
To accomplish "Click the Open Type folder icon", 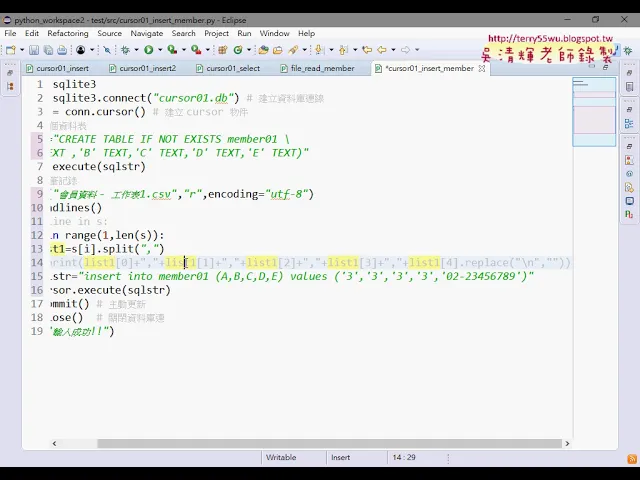I will tap(264, 50).
